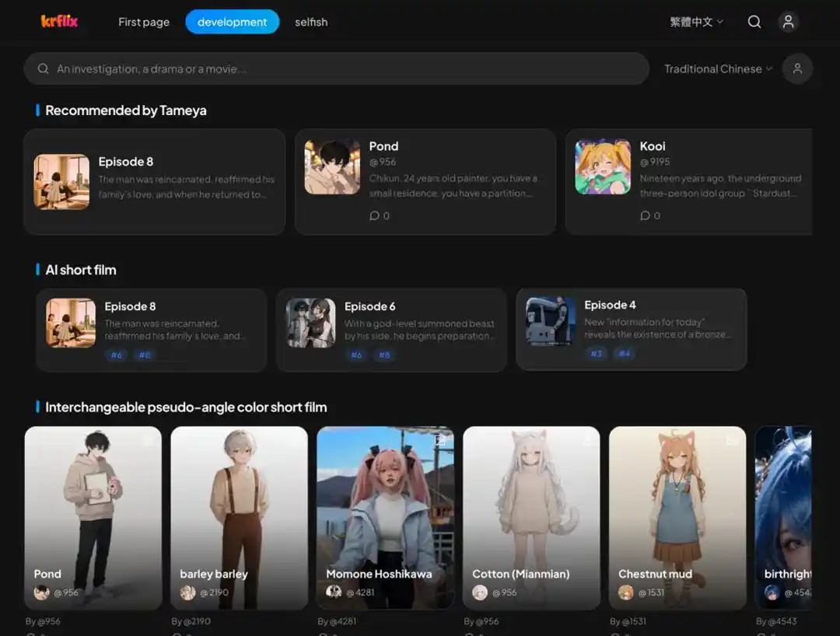840x636 pixels.
Task: Select the #8 tag on the Episode 6 card
Action: click(385, 355)
